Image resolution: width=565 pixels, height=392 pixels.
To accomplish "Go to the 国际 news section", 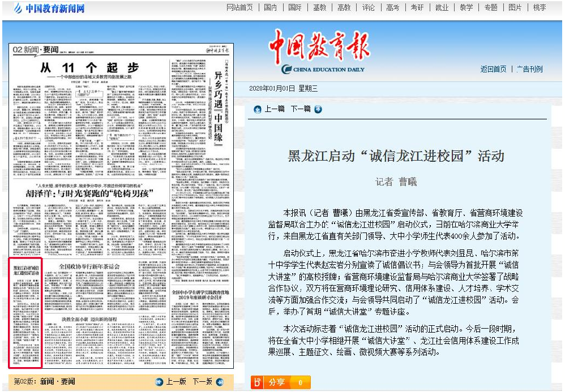I will click(x=294, y=7).
